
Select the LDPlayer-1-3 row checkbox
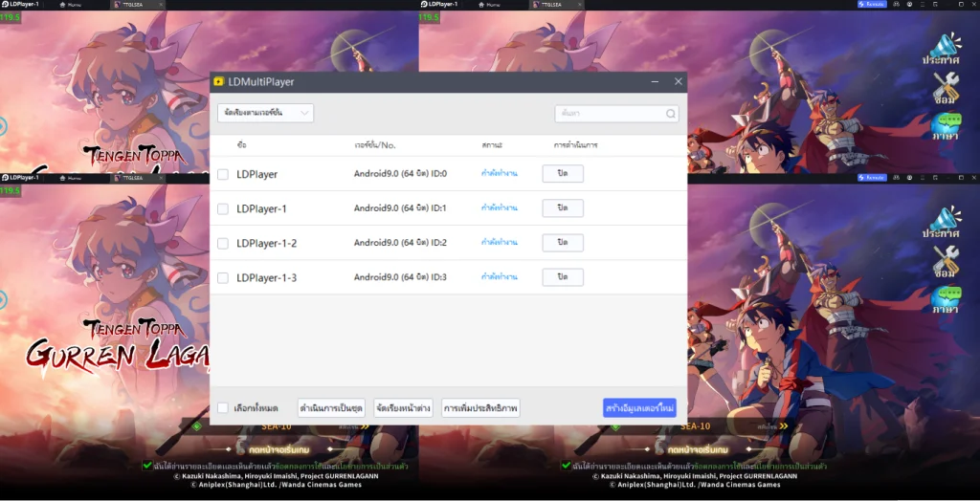[x=222, y=277]
